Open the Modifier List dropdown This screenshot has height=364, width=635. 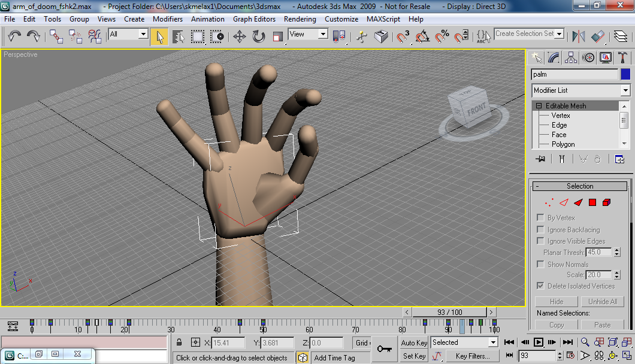click(x=580, y=90)
